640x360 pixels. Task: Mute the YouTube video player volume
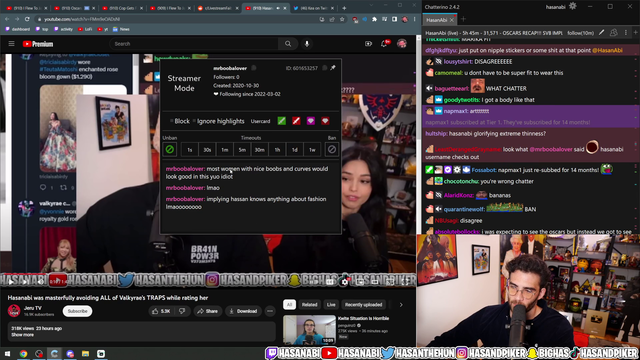(x=41, y=282)
